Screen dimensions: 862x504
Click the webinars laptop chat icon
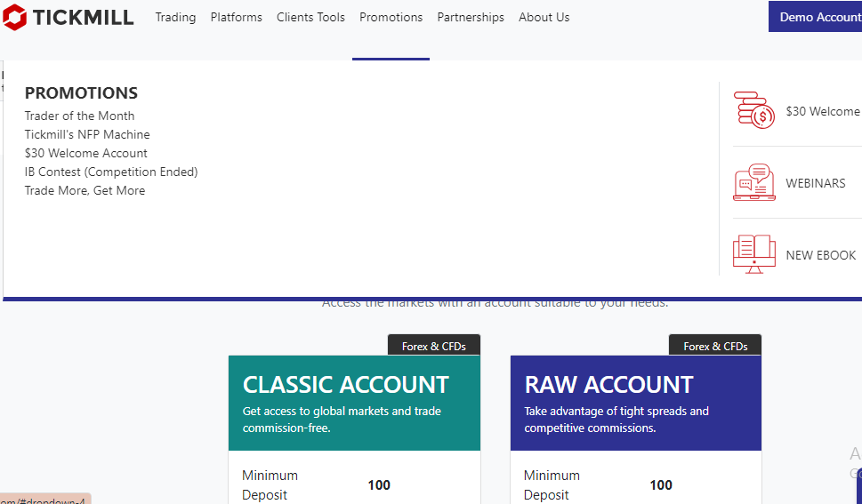coord(754,182)
